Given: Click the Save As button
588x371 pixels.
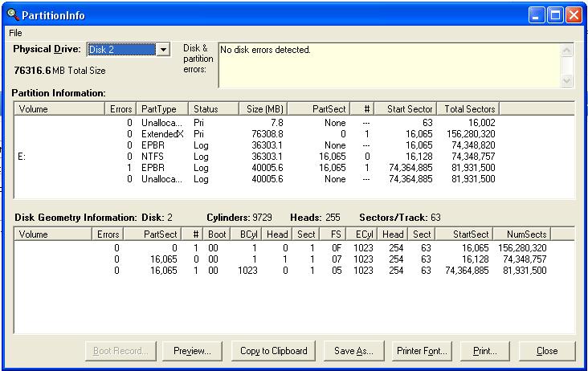Looking at the screenshot, I should 354,351.
